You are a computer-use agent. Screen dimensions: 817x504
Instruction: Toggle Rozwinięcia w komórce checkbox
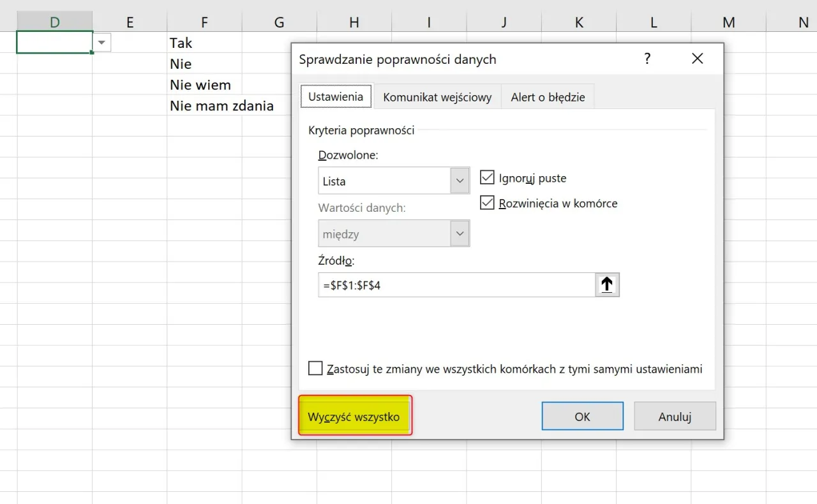[x=487, y=204]
